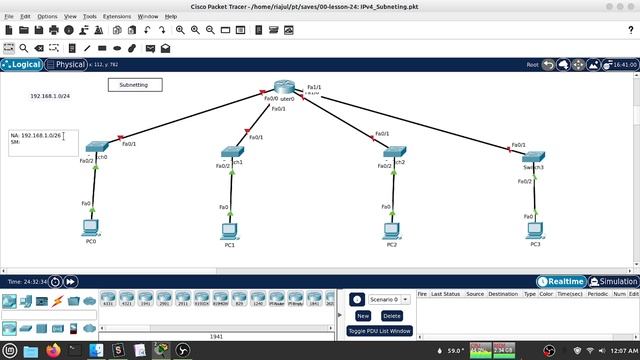Print the workspace using the printer icon
The width and height of the screenshot is (640, 360).
[x=54, y=30]
